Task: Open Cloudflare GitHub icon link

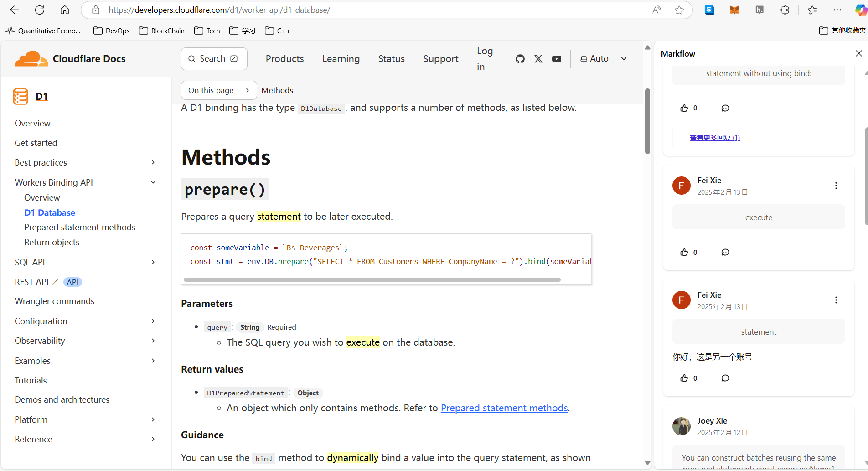Action: pyautogui.click(x=520, y=59)
